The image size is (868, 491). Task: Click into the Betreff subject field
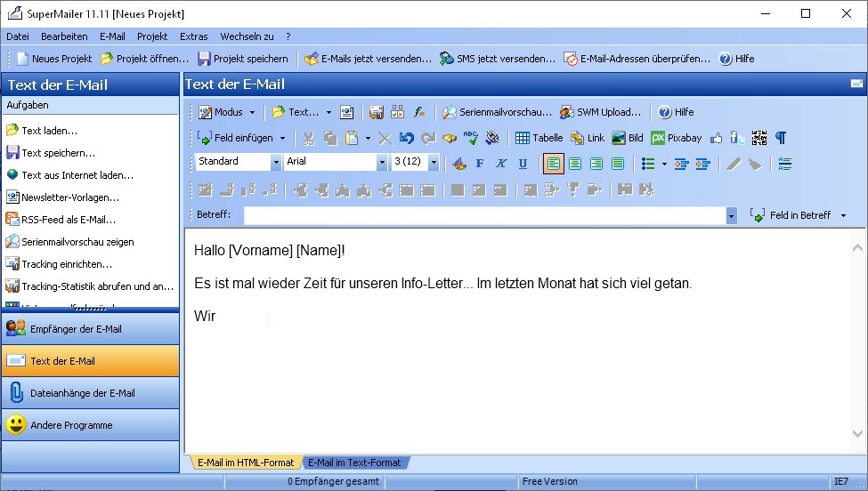pos(485,215)
